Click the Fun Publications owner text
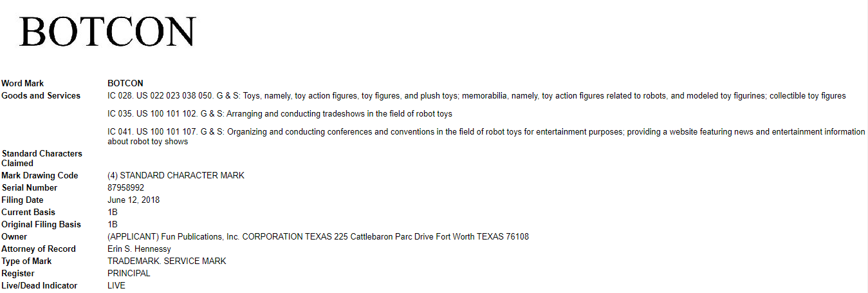The image size is (868, 293). (x=318, y=236)
